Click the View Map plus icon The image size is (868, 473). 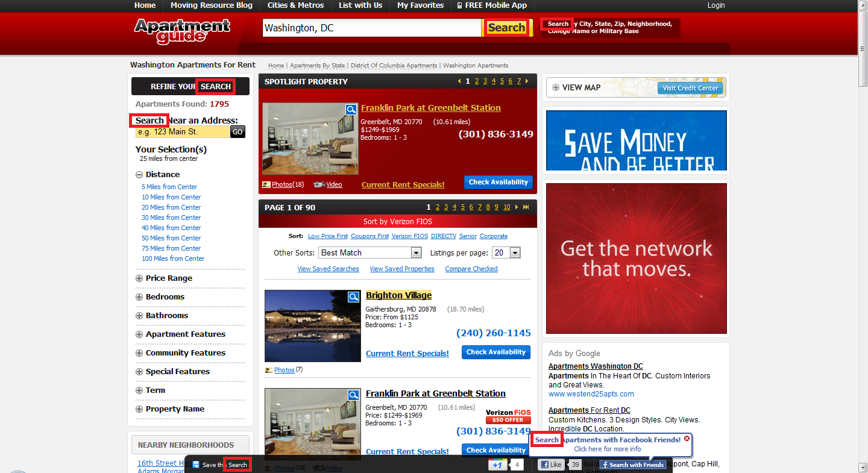click(556, 87)
